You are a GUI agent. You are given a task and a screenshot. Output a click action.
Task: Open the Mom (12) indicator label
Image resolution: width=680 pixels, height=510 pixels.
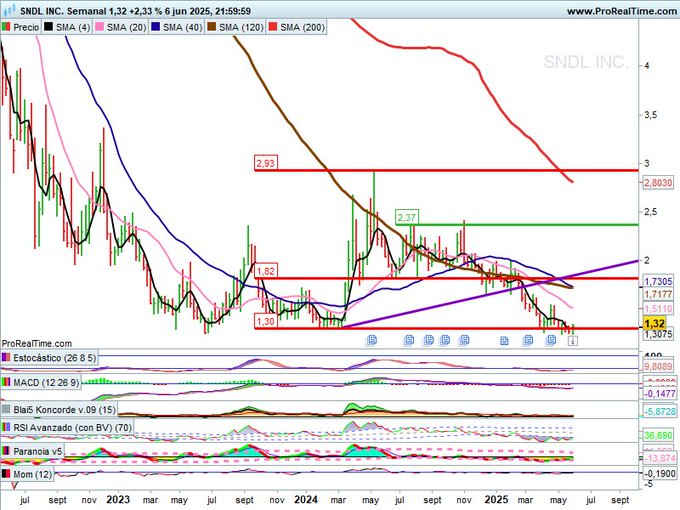tap(27, 474)
